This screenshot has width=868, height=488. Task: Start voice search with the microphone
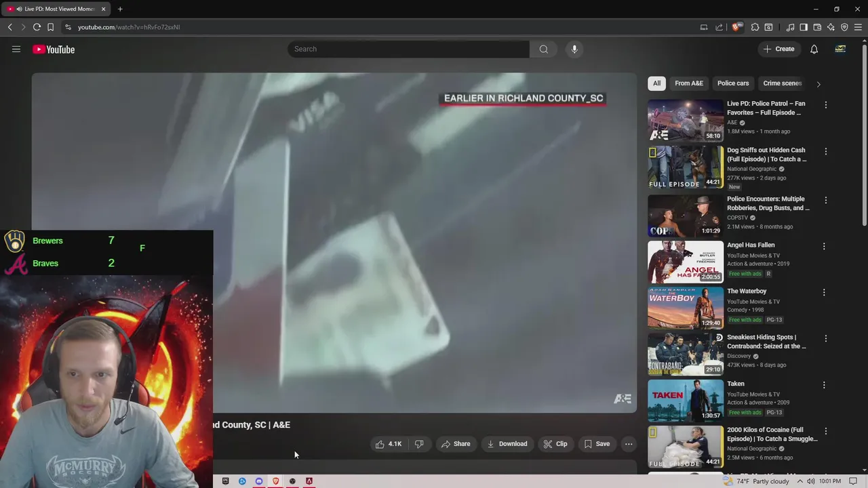coord(574,49)
